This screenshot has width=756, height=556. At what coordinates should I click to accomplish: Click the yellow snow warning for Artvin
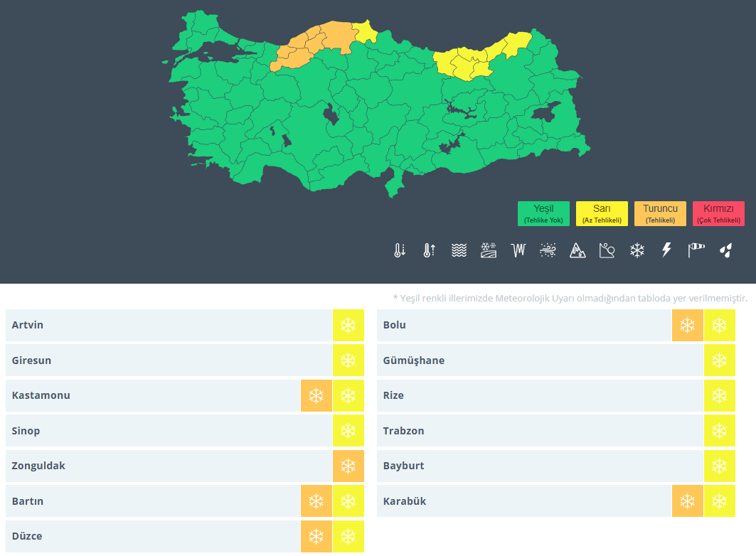coord(348,326)
